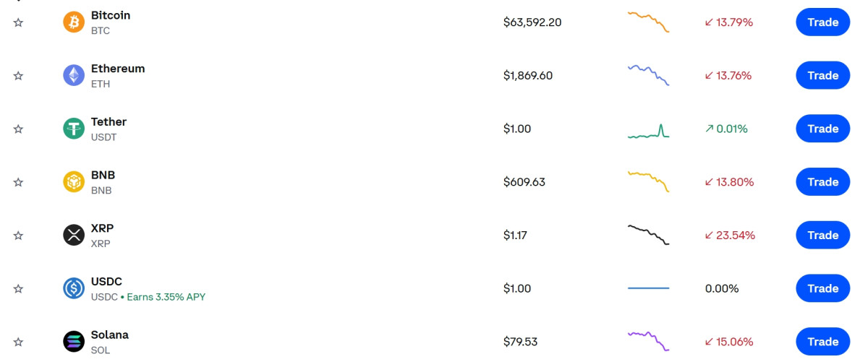Open the BNB asset name link

pos(103,175)
